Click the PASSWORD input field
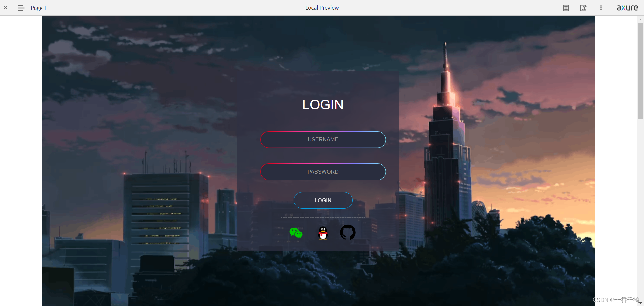This screenshot has height=306, width=644. pos(323,172)
